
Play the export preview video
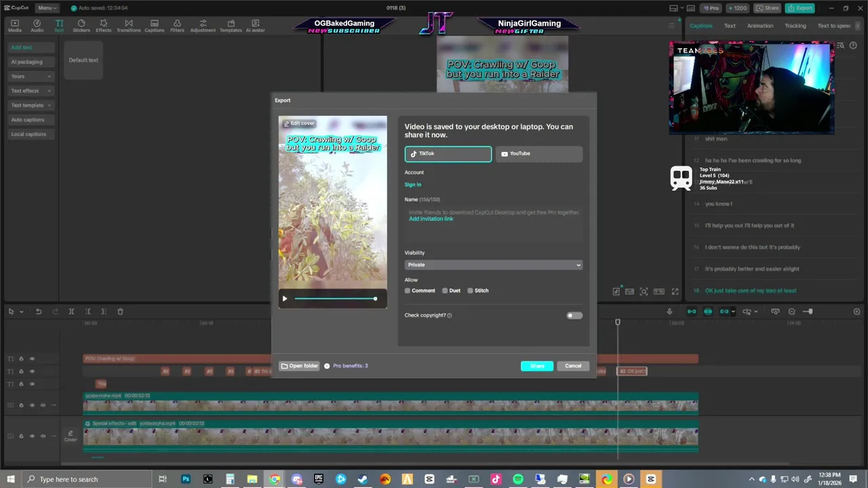pos(285,299)
